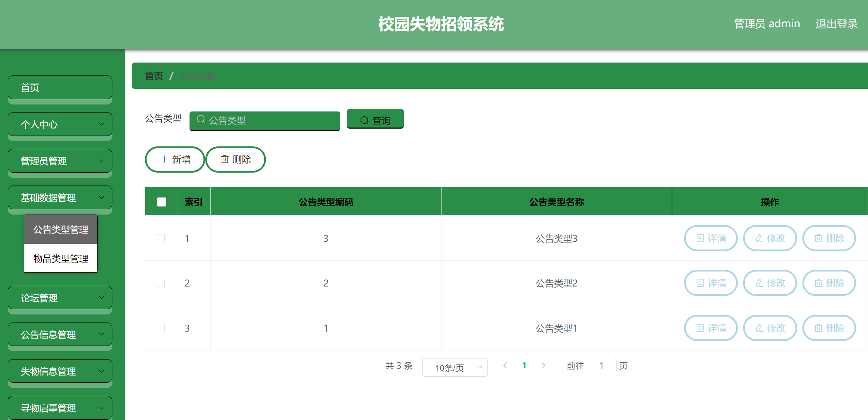Focus the 公告类型 search input field

click(265, 121)
